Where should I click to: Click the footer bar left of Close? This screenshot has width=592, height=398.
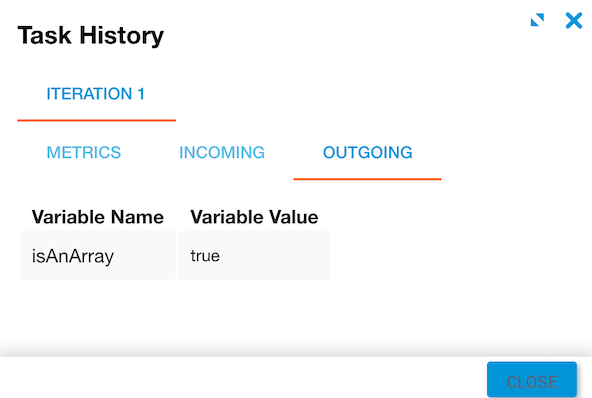click(242, 378)
